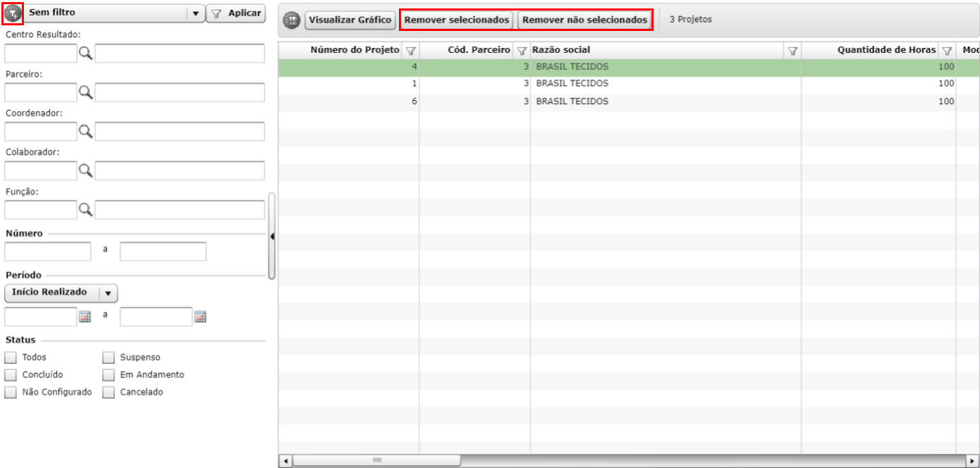This screenshot has height=468, width=980.
Task: Click the Parceiro search magnifier icon
Action: click(86, 92)
